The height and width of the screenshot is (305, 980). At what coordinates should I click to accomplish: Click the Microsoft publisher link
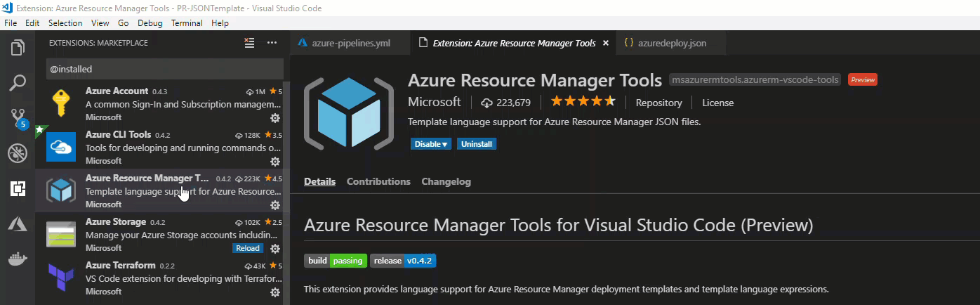(434, 102)
